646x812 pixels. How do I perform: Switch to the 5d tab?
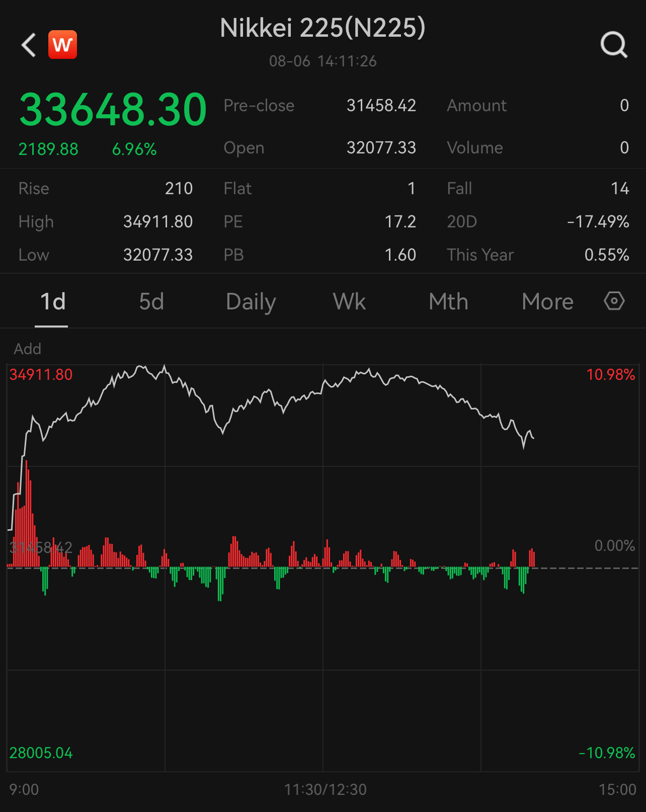(x=151, y=302)
